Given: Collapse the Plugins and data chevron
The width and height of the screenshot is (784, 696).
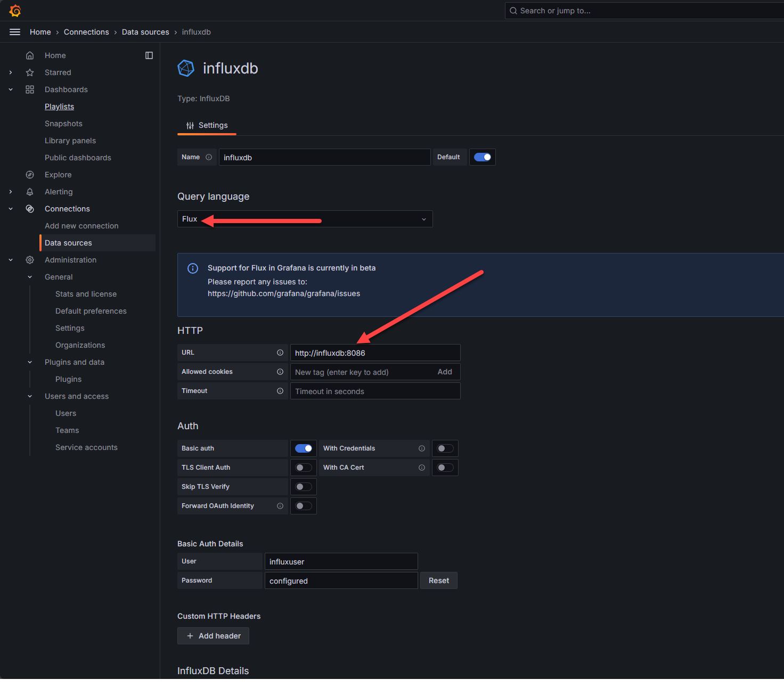Looking at the screenshot, I should pos(30,362).
